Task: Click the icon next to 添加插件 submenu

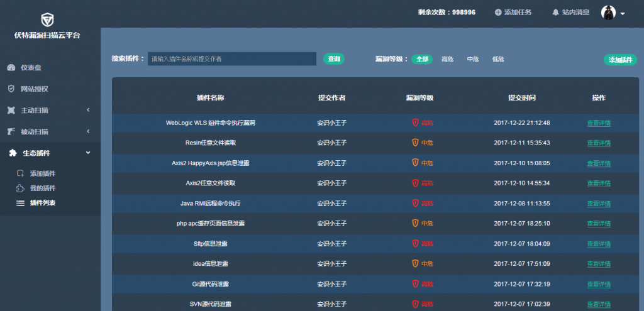Action: pyautogui.click(x=21, y=173)
